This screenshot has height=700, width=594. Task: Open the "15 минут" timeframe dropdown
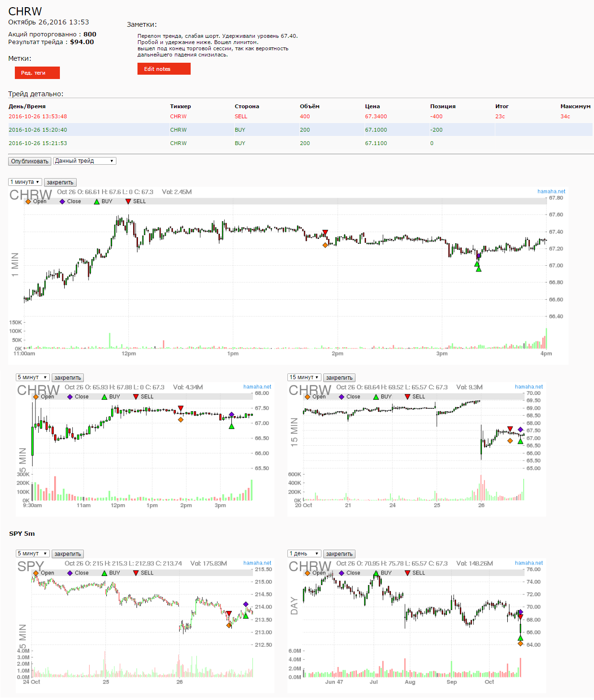click(304, 377)
